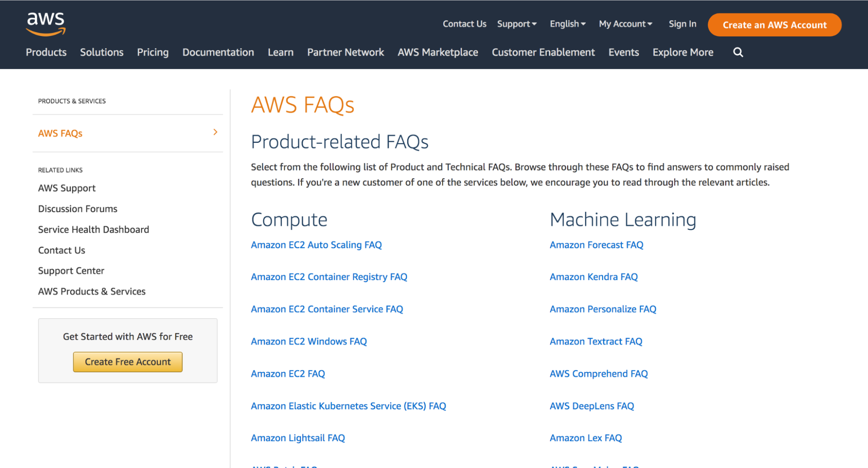Open the Amazon EC2 Auto Scaling FAQ
The height and width of the screenshot is (468, 868).
(316, 244)
